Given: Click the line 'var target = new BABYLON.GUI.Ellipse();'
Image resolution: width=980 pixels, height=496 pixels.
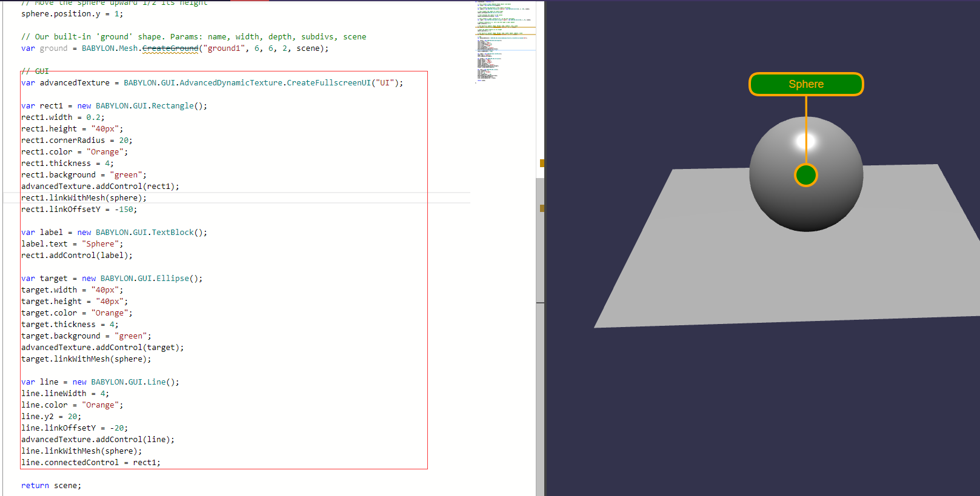Looking at the screenshot, I should tap(112, 279).
